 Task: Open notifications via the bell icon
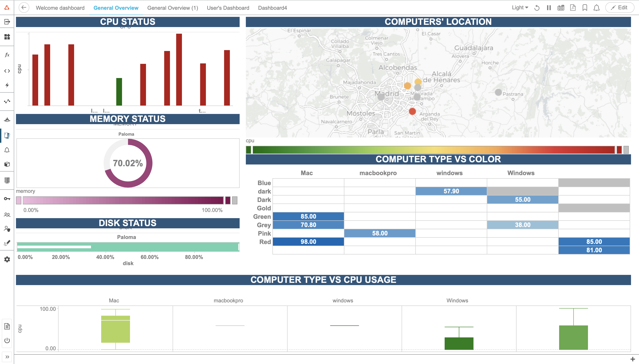click(596, 8)
